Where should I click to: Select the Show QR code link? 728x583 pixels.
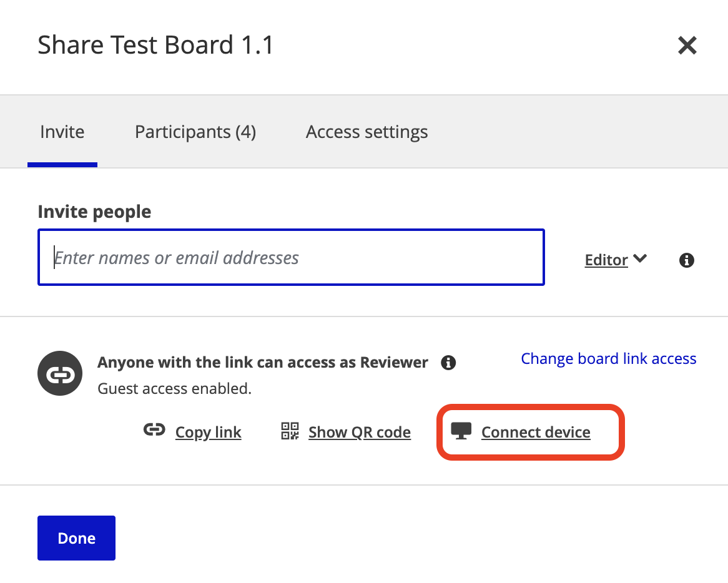coord(359,433)
